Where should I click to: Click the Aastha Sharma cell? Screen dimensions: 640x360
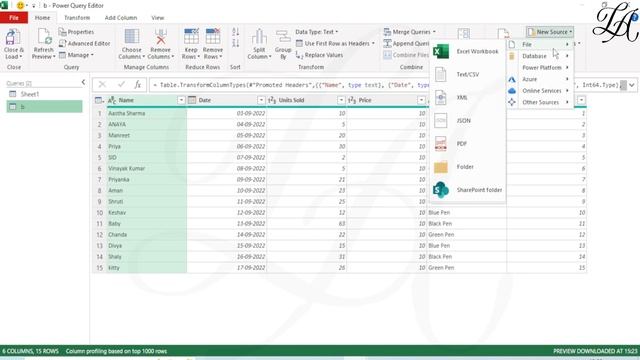pyautogui.click(x=147, y=113)
